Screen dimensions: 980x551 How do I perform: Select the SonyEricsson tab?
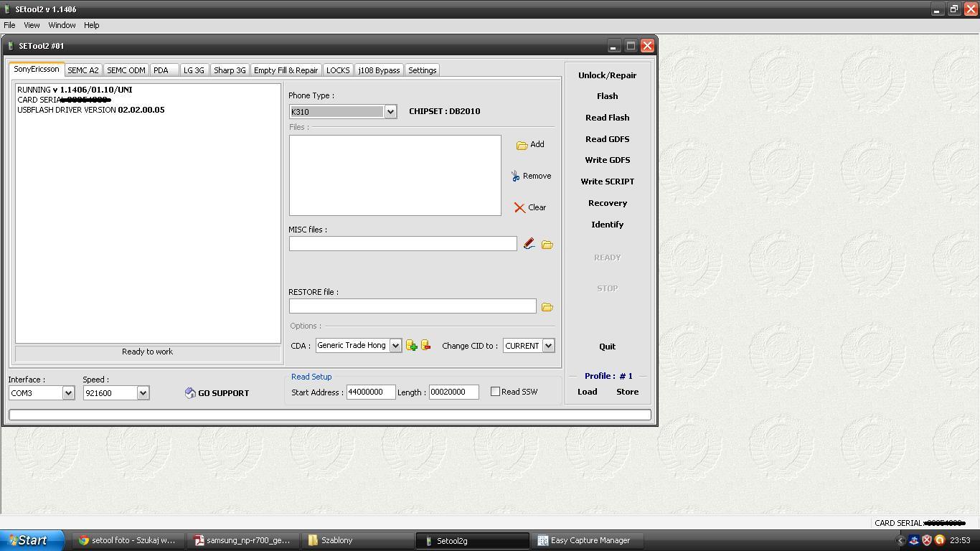(x=37, y=70)
